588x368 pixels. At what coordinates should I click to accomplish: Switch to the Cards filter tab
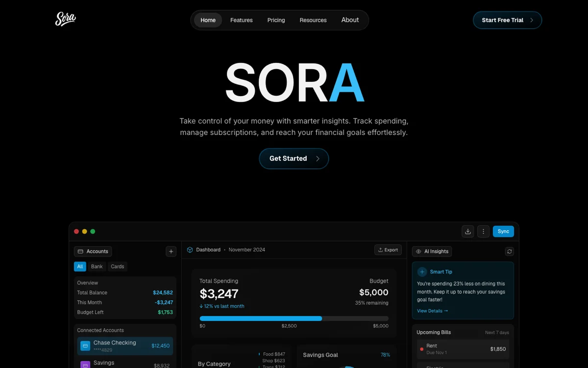click(118, 266)
